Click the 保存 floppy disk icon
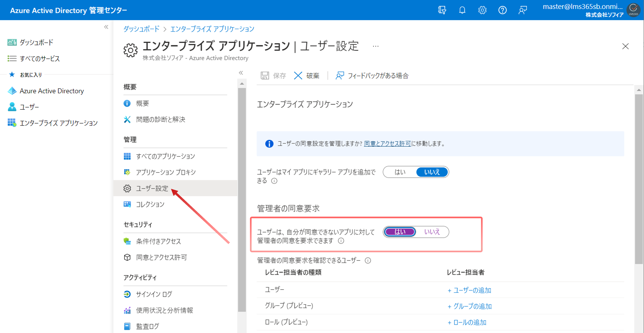Image resolution: width=644 pixels, height=333 pixels. click(265, 76)
